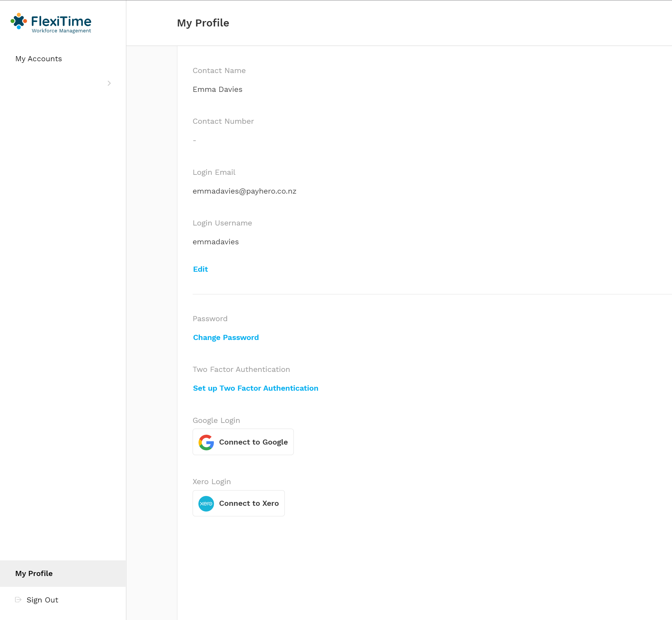Click the Edit profile link

(x=201, y=269)
